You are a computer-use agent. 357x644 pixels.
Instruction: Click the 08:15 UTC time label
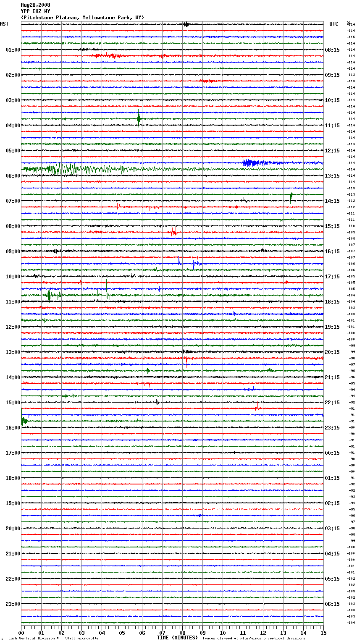(x=332, y=50)
